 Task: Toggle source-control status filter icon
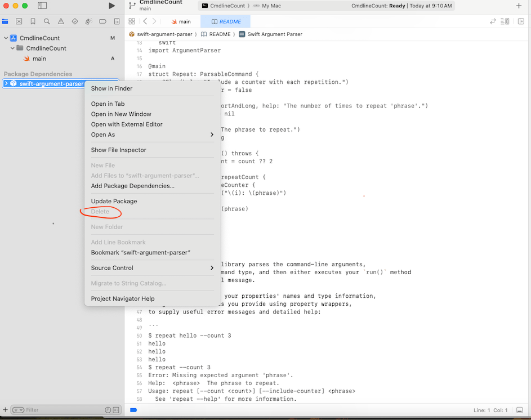pos(116,410)
